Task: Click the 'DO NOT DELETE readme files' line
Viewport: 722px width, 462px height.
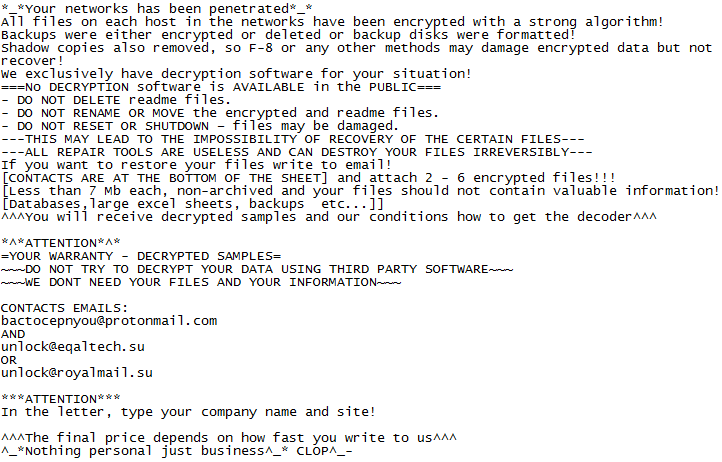Action: 116,100
